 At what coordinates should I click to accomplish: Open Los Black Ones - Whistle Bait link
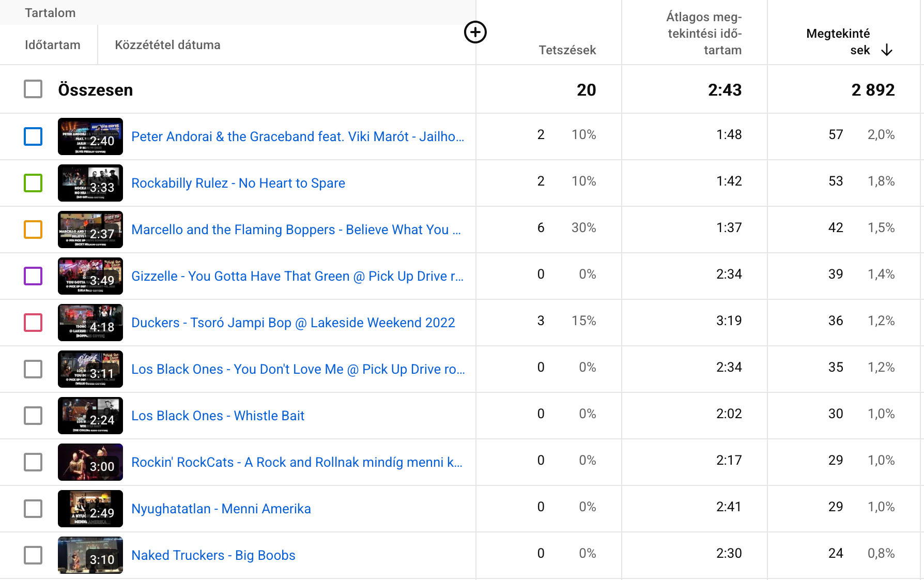218,416
